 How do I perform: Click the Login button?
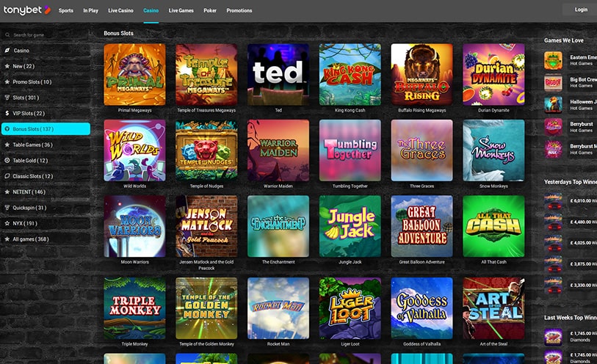tap(581, 10)
